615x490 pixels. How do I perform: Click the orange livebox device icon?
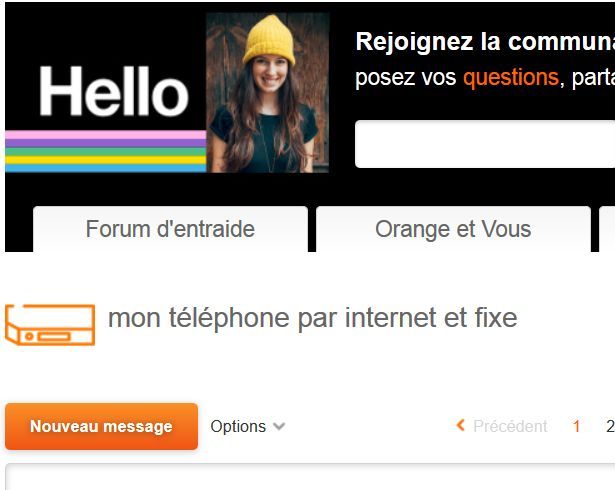pyautogui.click(x=50, y=325)
